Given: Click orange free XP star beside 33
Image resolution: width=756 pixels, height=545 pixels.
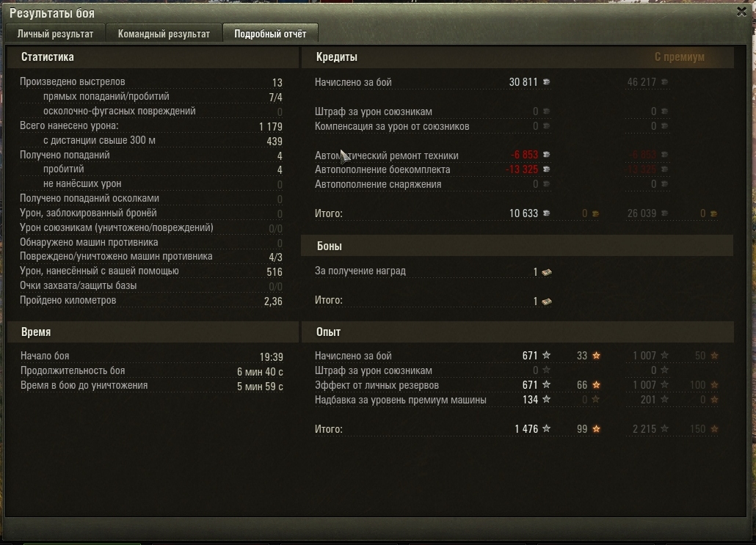Looking at the screenshot, I should click(x=597, y=356).
